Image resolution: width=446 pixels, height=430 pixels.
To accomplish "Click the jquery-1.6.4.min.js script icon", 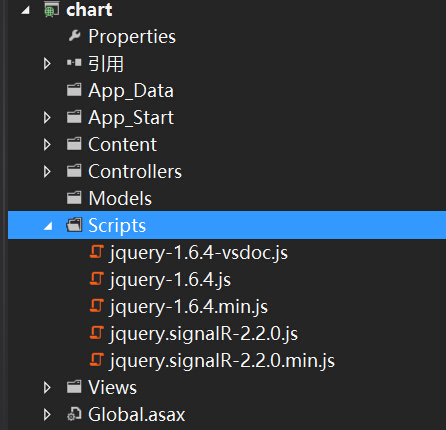I will coord(97,306).
